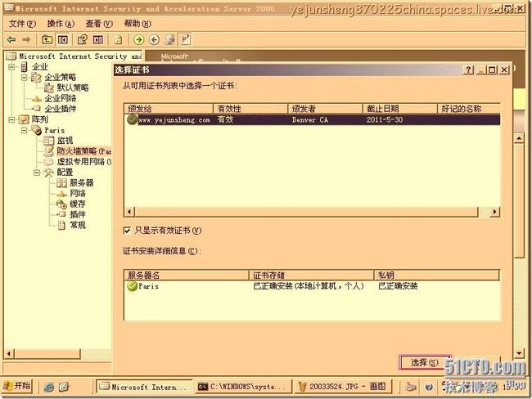Open the 帮助(H) menu
Image resolution: width=532 pixels, height=399 pixels.
[x=138, y=24]
